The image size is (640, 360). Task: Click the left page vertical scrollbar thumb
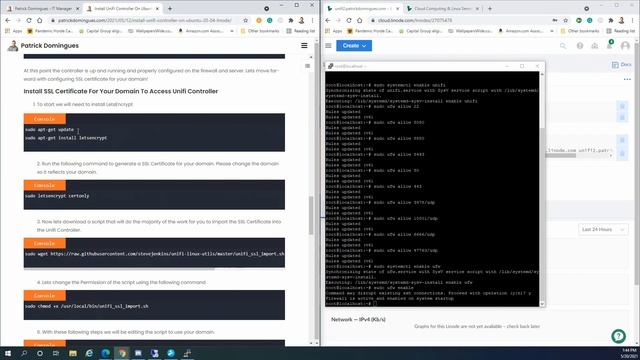(x=311, y=215)
